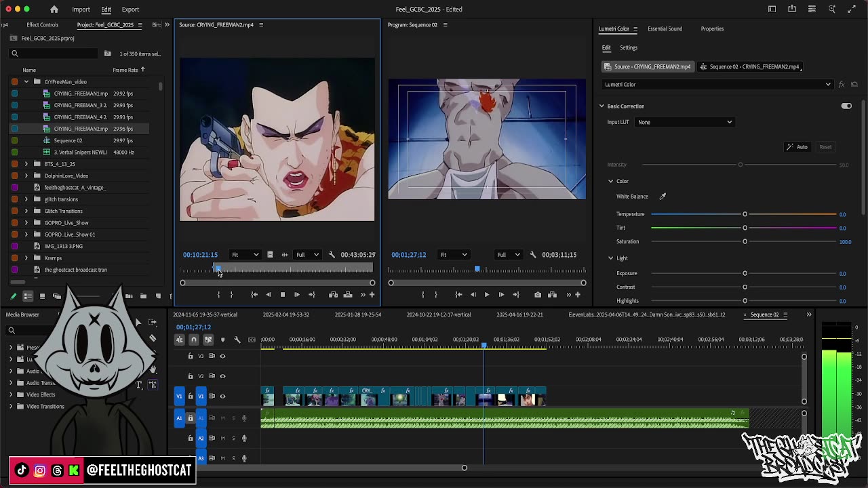Viewport: 868px width, 488px height.
Task: Click the Source monitor mark out icon
Action: [x=231, y=295]
